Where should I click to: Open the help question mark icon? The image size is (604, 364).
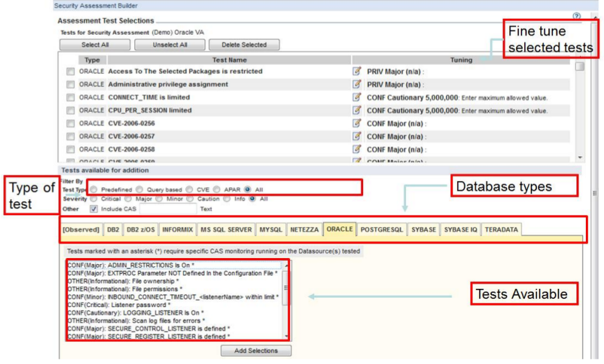coord(576,16)
